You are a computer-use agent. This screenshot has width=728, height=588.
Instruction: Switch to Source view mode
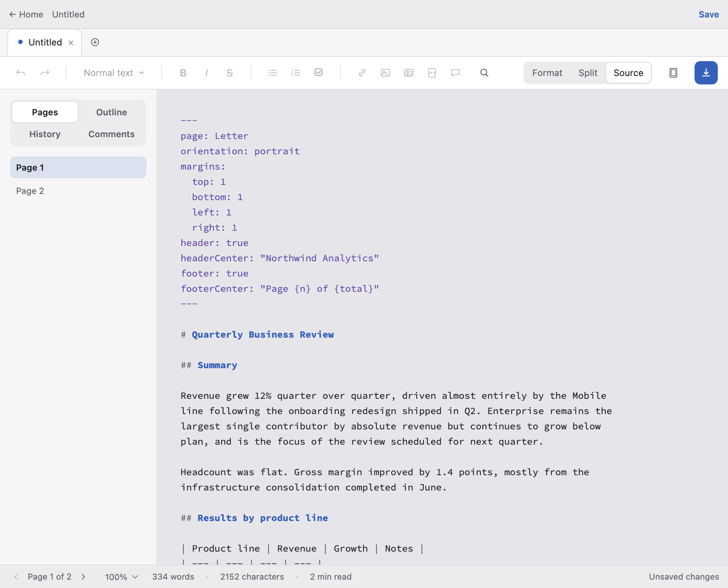(x=628, y=73)
